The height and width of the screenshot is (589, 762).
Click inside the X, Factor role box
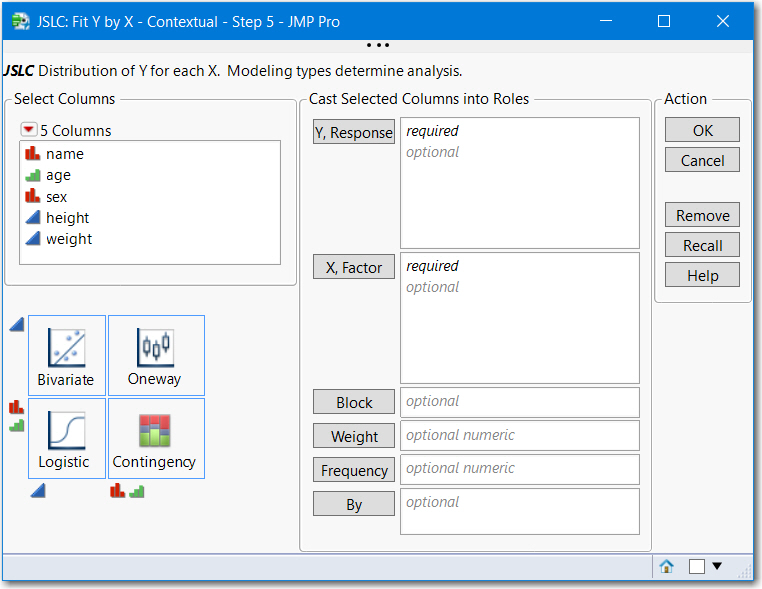tap(520, 318)
